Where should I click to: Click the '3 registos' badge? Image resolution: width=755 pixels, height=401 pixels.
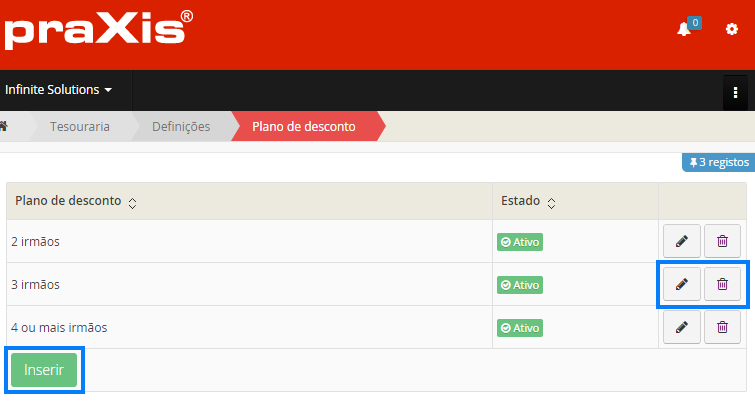[717, 162]
